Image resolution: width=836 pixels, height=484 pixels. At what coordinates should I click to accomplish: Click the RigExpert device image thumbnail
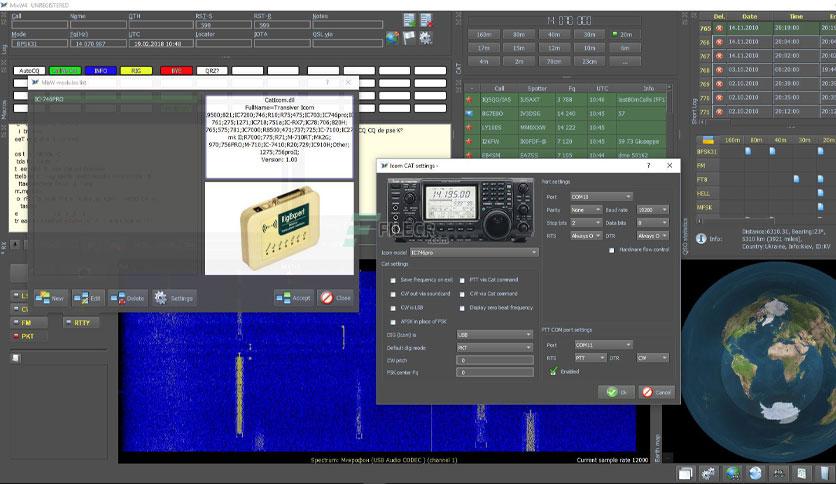(279, 229)
